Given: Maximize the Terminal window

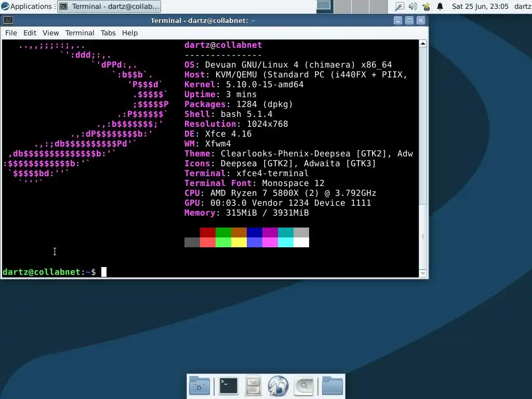Looking at the screenshot, I should click(x=409, y=20).
